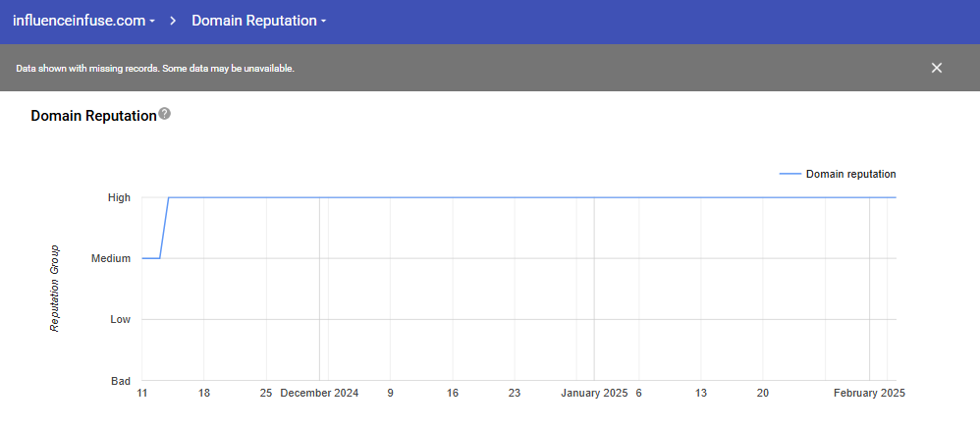Dismiss the missing records warning banner

click(x=936, y=68)
